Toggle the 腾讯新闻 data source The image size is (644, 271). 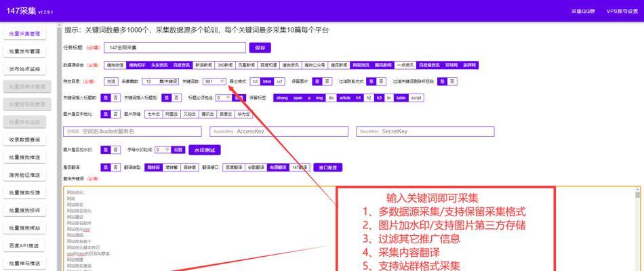[383, 65]
